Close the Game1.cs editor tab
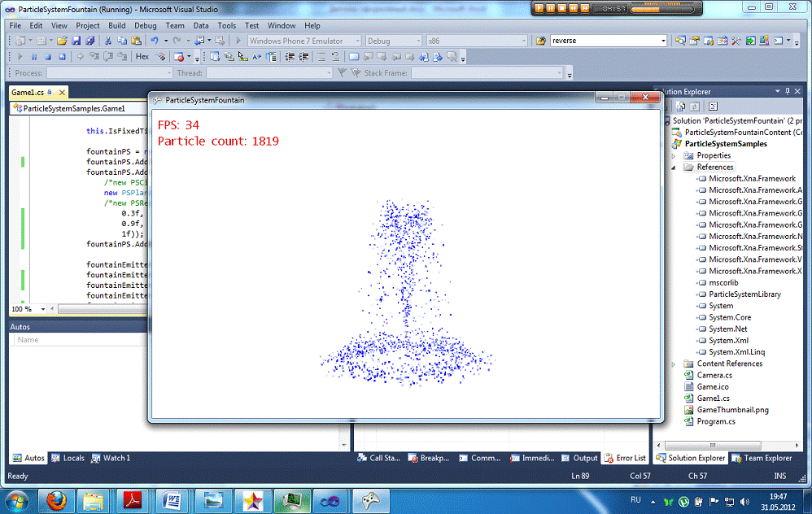812x514 pixels. pyautogui.click(x=62, y=93)
